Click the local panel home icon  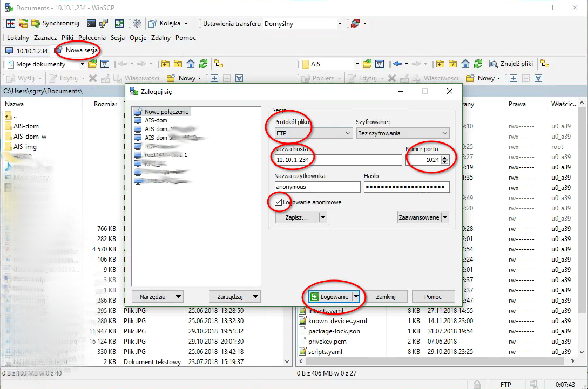[191, 64]
